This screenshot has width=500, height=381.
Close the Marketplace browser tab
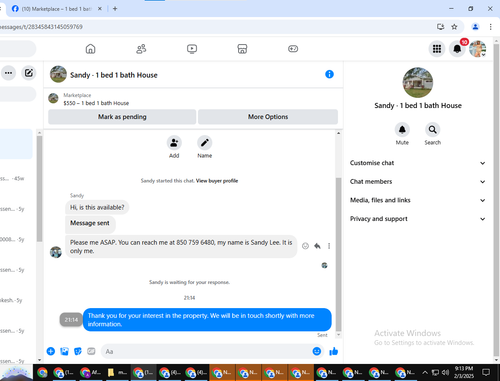100,9
